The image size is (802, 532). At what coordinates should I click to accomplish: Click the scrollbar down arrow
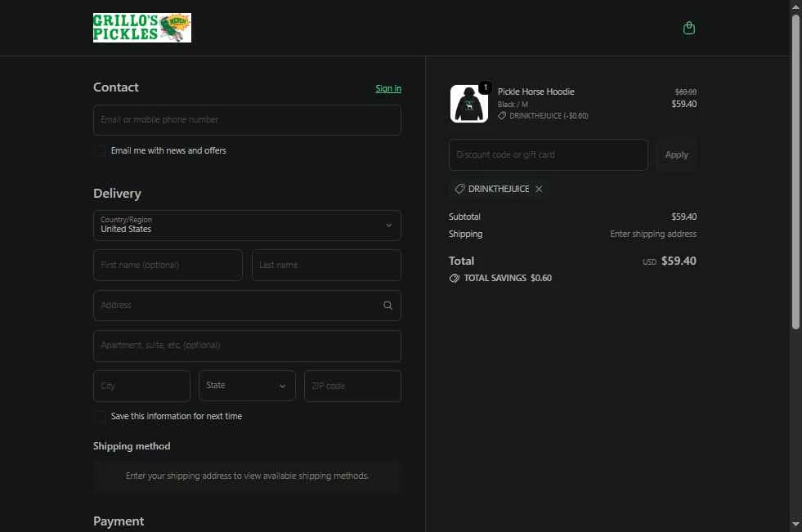click(x=795, y=525)
